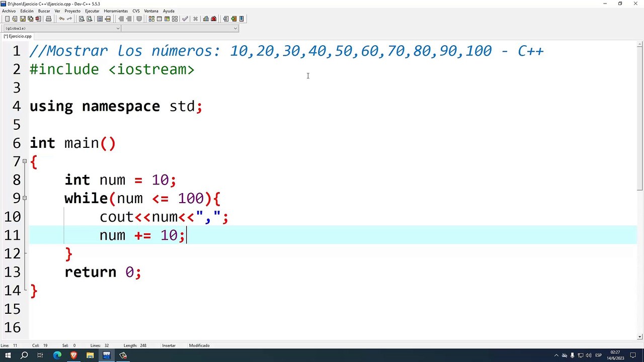Open Microsoft Edge from the taskbar

tap(57, 355)
